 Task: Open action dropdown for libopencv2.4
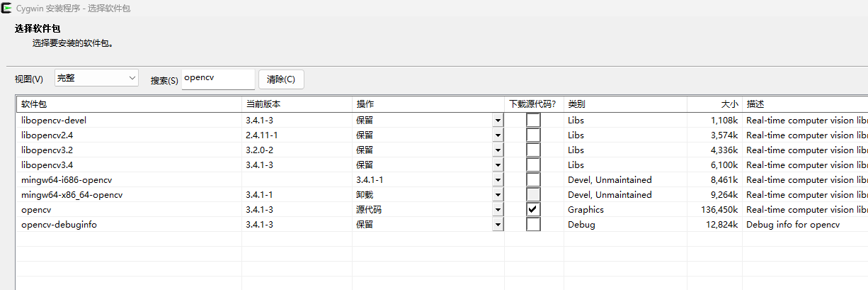[498, 135]
